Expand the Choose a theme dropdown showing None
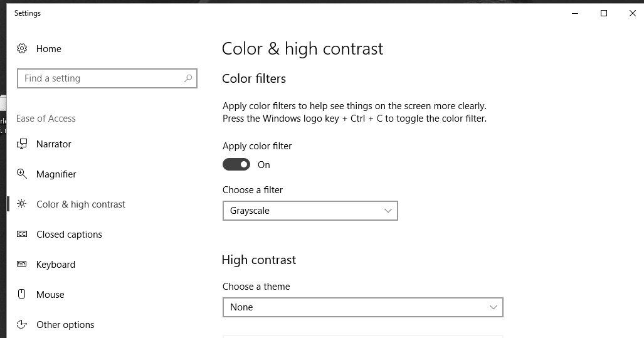The width and height of the screenshot is (644, 338). 362,307
